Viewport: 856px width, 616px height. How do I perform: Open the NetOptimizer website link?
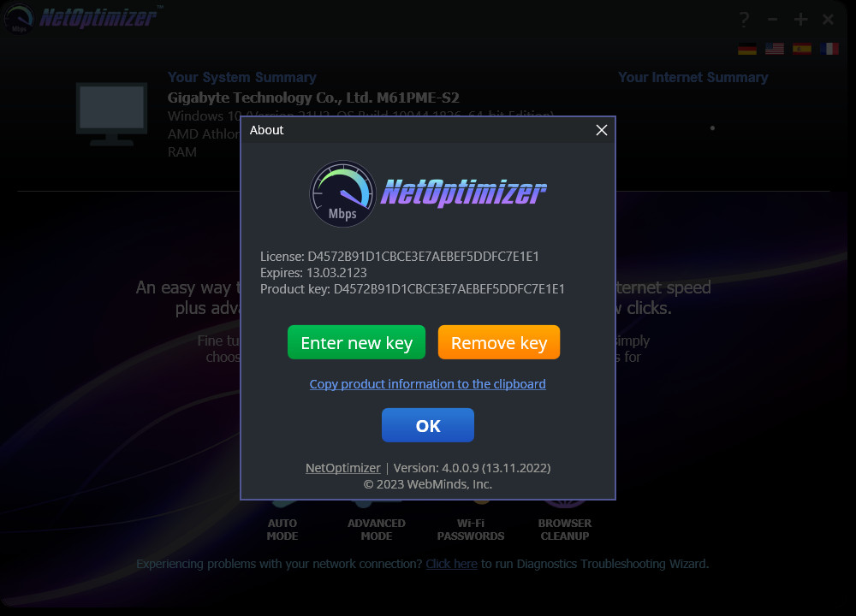pos(343,468)
